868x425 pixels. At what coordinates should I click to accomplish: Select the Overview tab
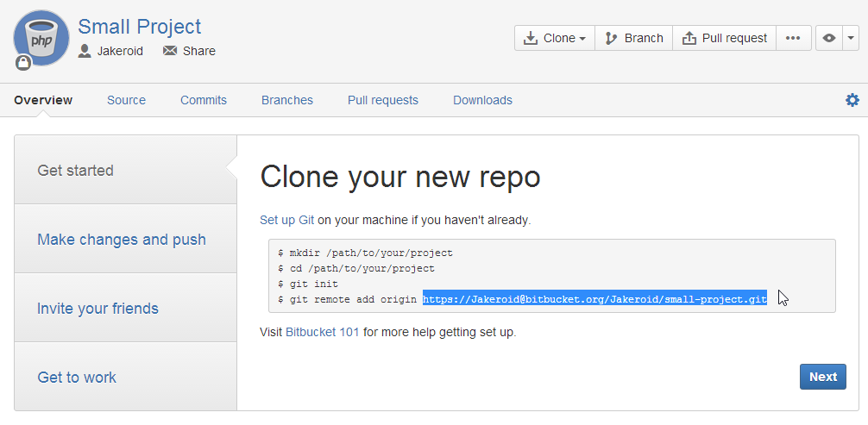pos(43,100)
